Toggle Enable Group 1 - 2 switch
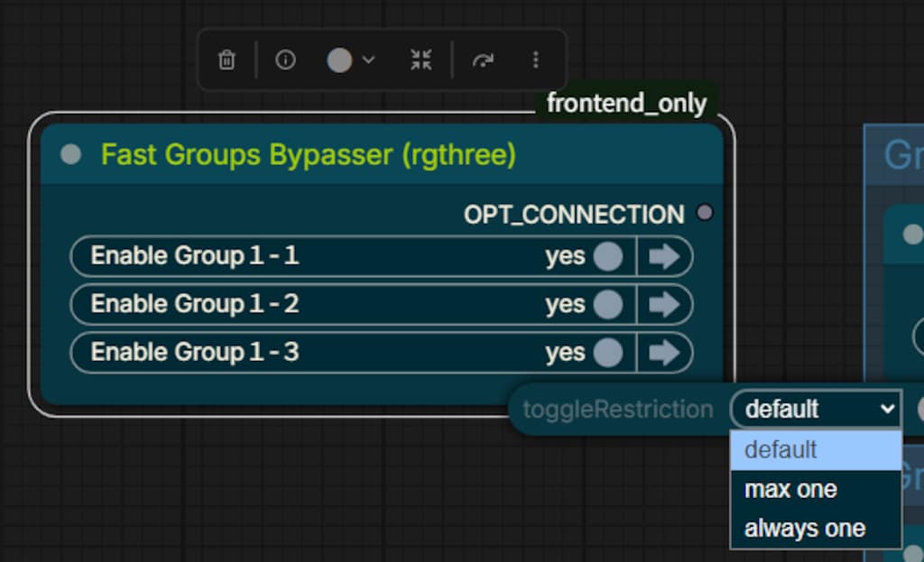The width and height of the screenshot is (924, 562). 607,305
